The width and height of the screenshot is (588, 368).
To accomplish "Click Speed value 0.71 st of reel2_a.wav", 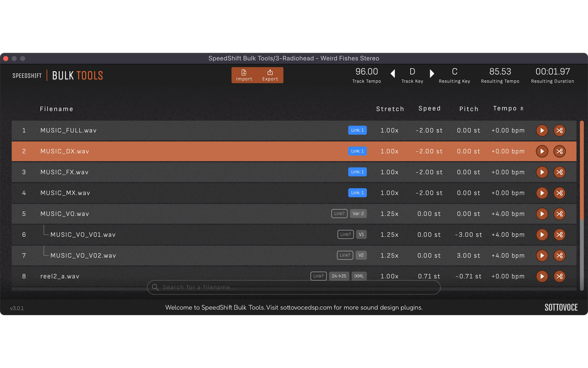I will click(x=429, y=276).
